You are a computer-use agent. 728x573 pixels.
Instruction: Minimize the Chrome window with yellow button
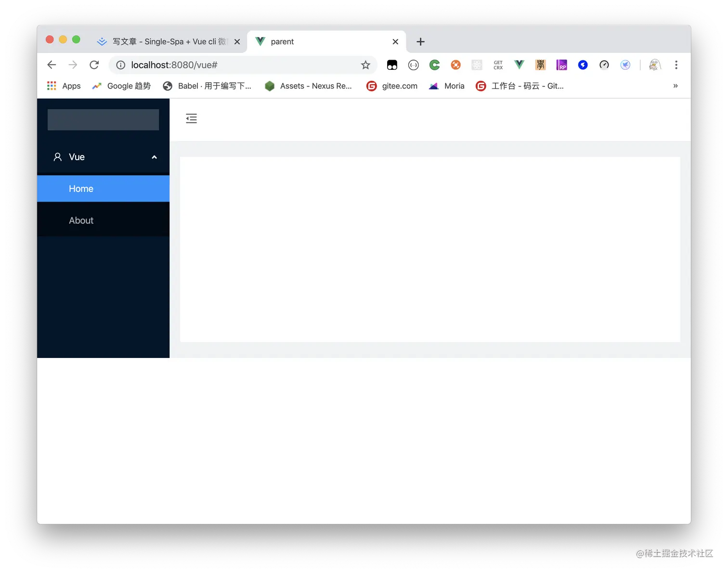click(63, 39)
